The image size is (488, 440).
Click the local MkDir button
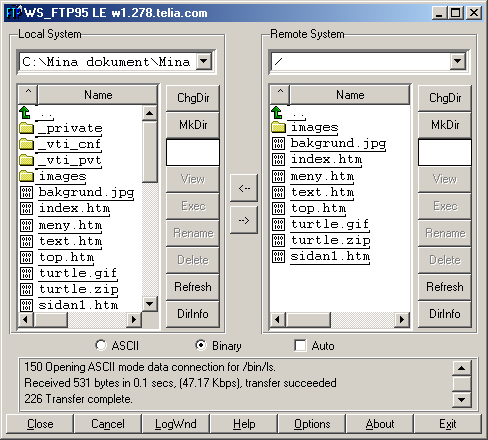point(193,125)
